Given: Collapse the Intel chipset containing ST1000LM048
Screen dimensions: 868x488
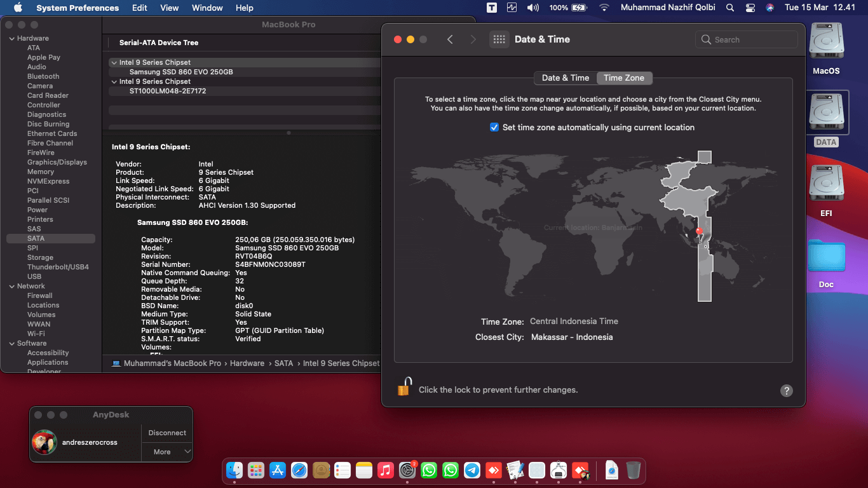Looking at the screenshot, I should (x=114, y=82).
